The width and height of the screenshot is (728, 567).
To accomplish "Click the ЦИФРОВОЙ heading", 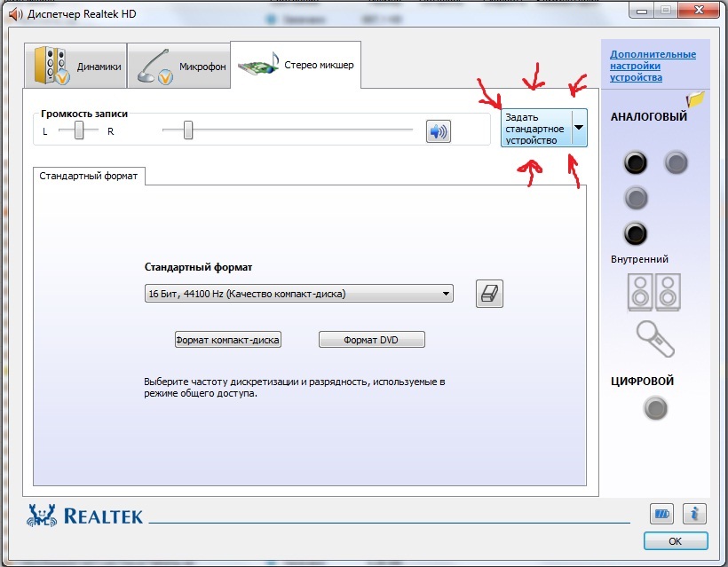I will [642, 381].
